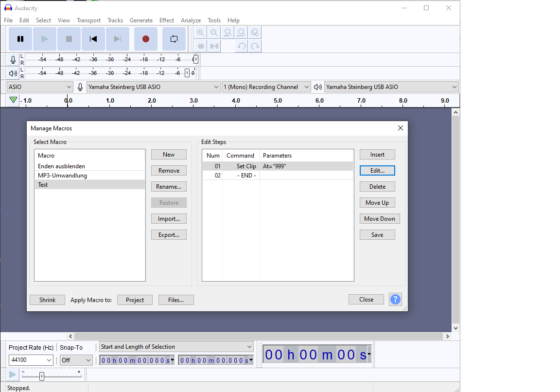The image size is (560, 392).
Task: Click the Play-at-Speed button
Action: tap(13, 374)
